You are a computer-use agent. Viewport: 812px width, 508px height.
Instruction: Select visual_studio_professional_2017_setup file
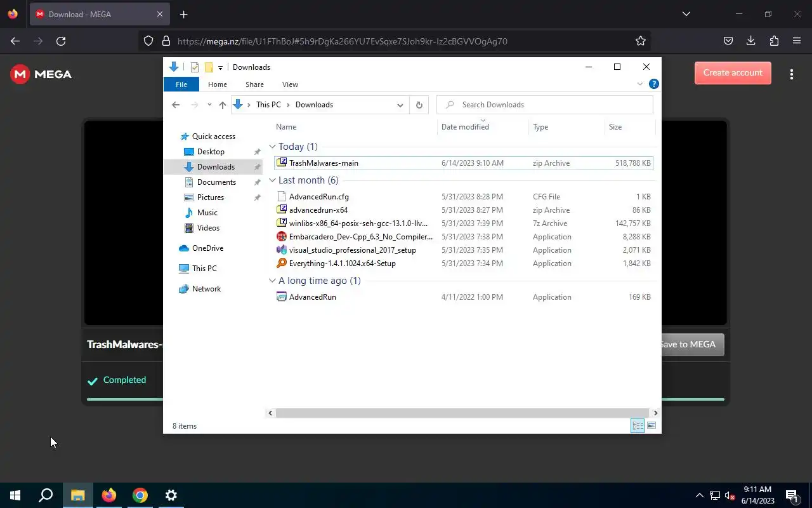pos(464,250)
